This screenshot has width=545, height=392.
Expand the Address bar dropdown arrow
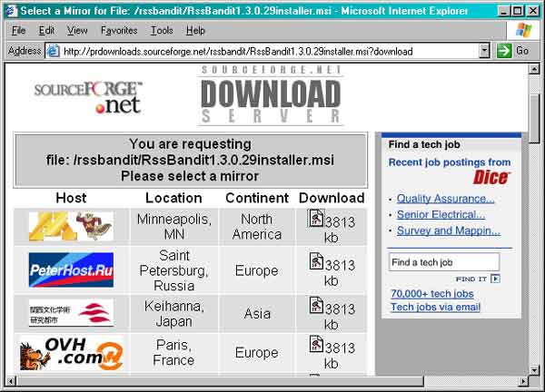(x=484, y=51)
